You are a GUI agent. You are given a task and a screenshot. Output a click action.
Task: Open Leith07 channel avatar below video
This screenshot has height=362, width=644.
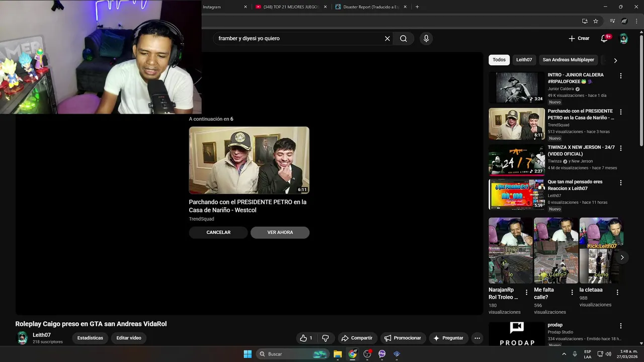22,338
